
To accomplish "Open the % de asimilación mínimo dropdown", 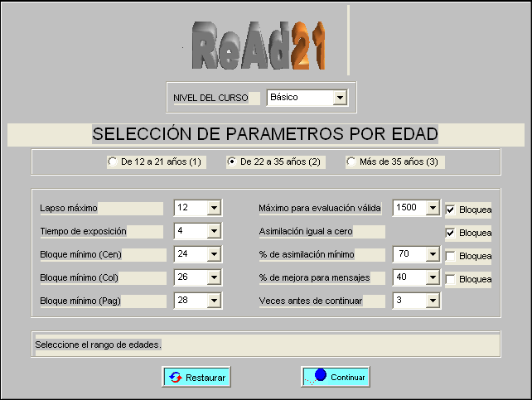I will point(433,254).
